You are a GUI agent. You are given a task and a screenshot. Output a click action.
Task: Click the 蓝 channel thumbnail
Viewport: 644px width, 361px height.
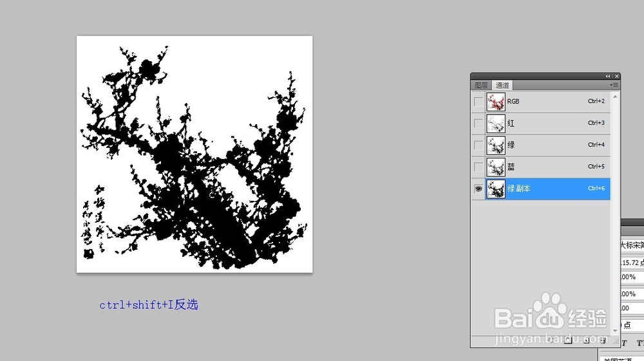(496, 167)
